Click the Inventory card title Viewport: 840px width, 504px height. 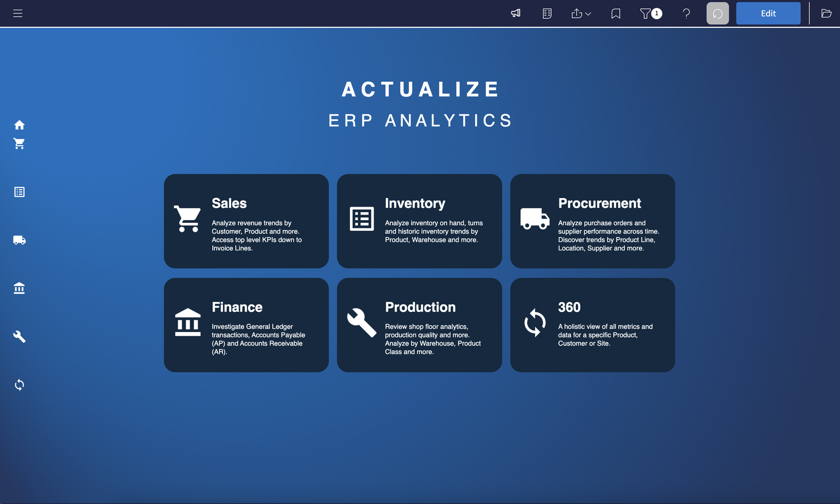coord(415,203)
